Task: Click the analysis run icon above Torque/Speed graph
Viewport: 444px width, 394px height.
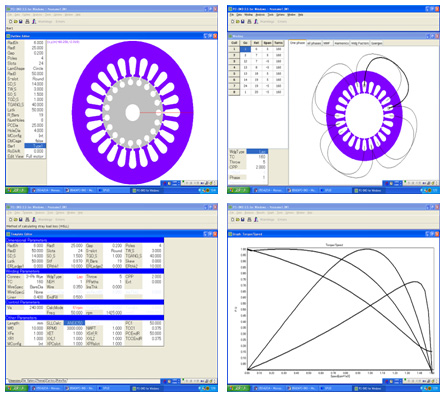Action: coord(256,220)
